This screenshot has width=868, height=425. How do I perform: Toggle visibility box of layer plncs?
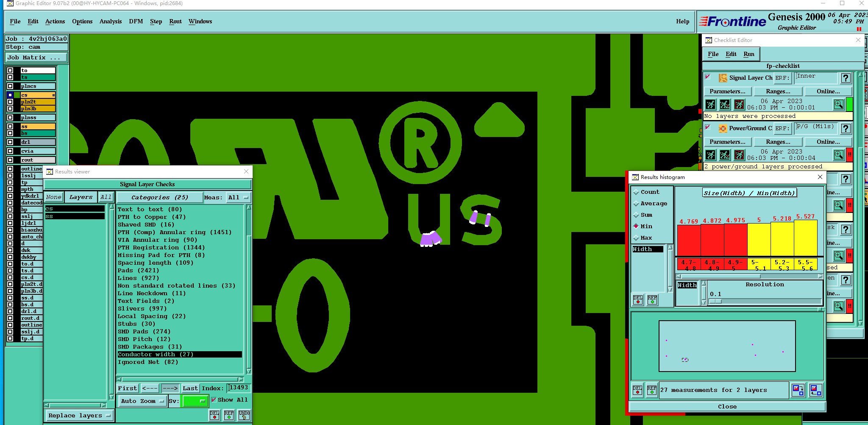10,86
